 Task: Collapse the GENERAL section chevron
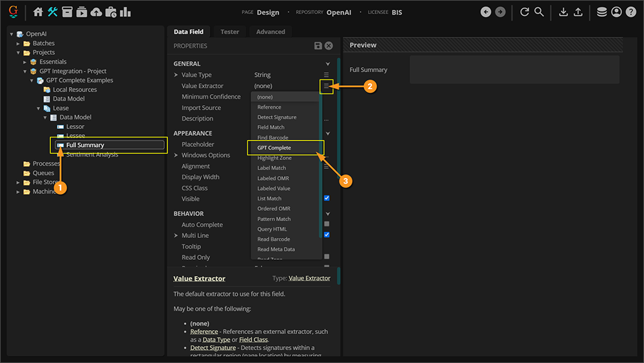point(327,64)
